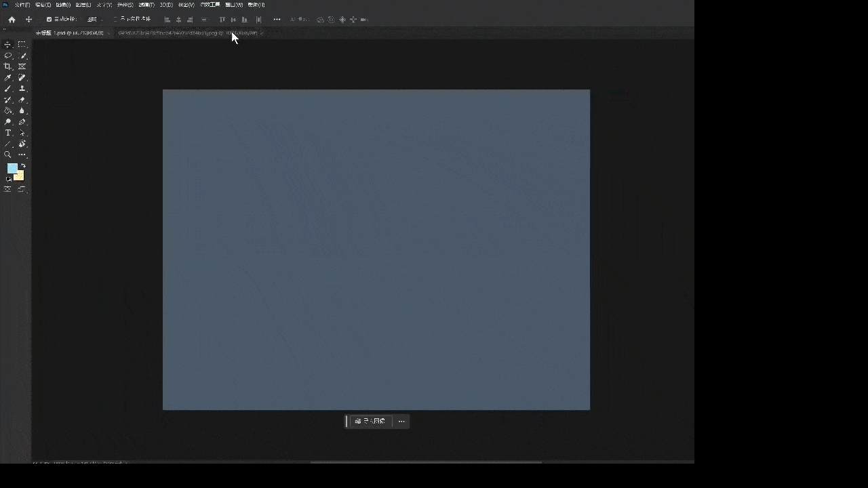This screenshot has height=488, width=868.
Task: Toggle the 自动选择 (Auto-Select) checkbox
Action: (x=49, y=20)
